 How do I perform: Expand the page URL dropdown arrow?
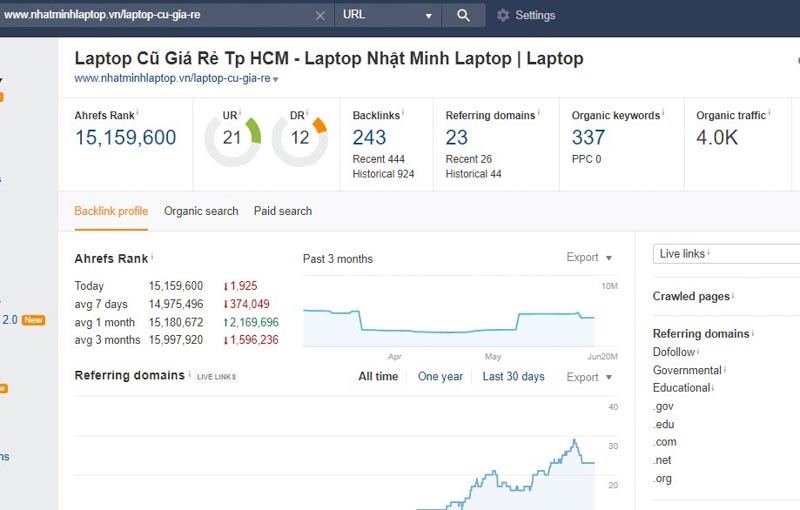[x=276, y=79]
